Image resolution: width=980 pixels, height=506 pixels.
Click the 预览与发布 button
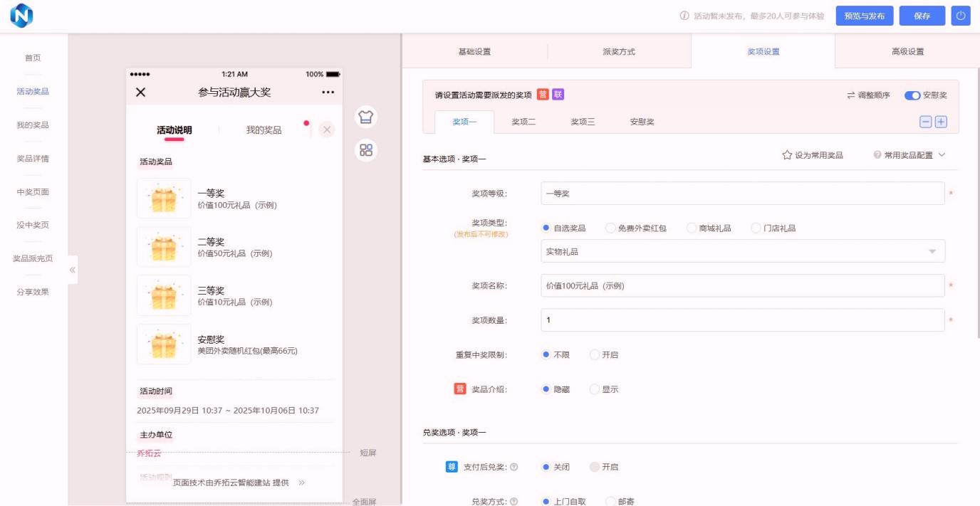864,15
